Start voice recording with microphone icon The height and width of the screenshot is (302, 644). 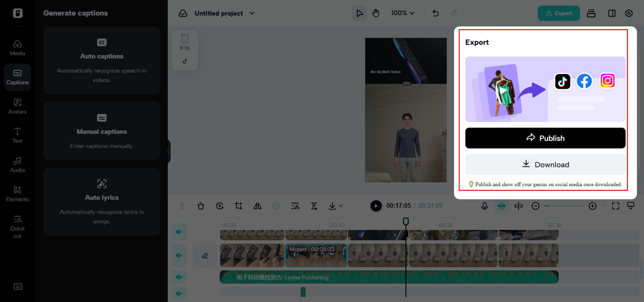coord(485,206)
